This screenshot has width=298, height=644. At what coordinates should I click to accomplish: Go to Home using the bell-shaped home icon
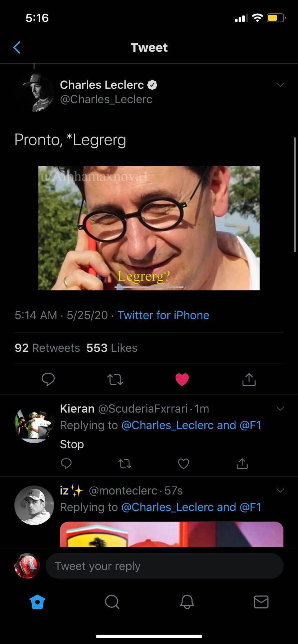[x=37, y=602]
